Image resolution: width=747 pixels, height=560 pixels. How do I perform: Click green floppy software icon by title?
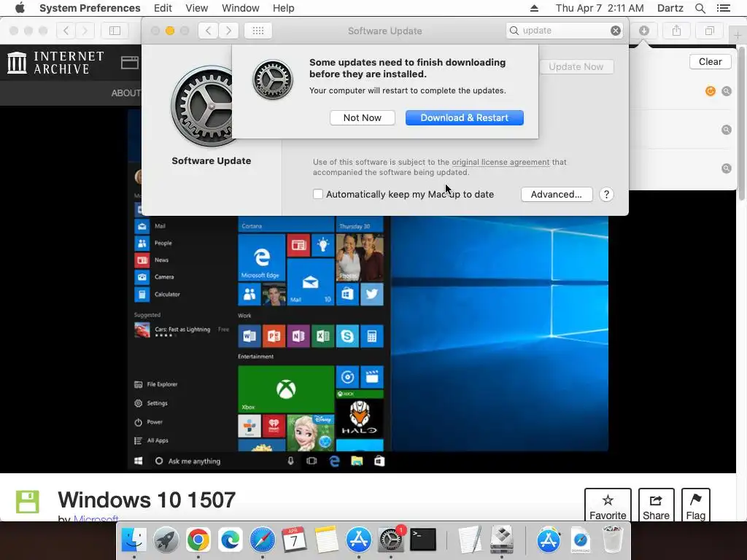pos(27,502)
